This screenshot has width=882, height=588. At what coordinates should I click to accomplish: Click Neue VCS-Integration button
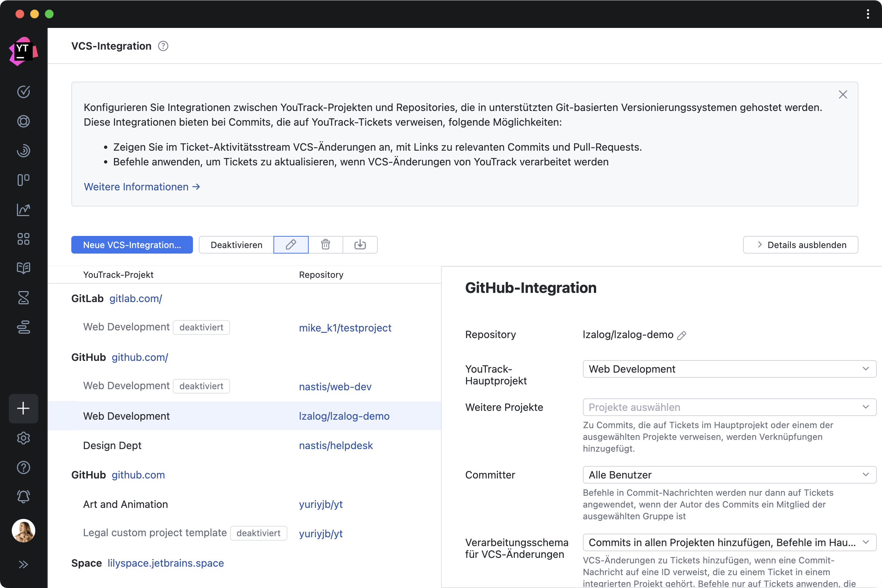click(x=132, y=245)
